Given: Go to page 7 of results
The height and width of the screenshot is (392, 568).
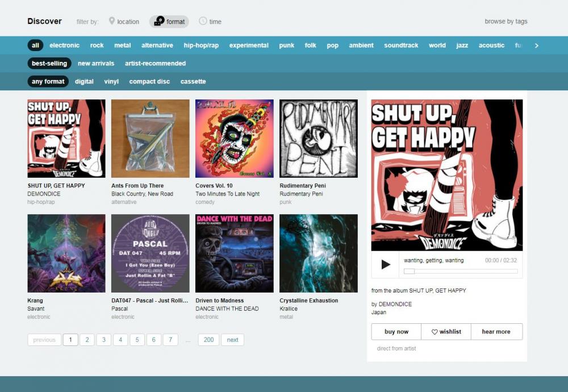Looking at the screenshot, I should 170,340.
